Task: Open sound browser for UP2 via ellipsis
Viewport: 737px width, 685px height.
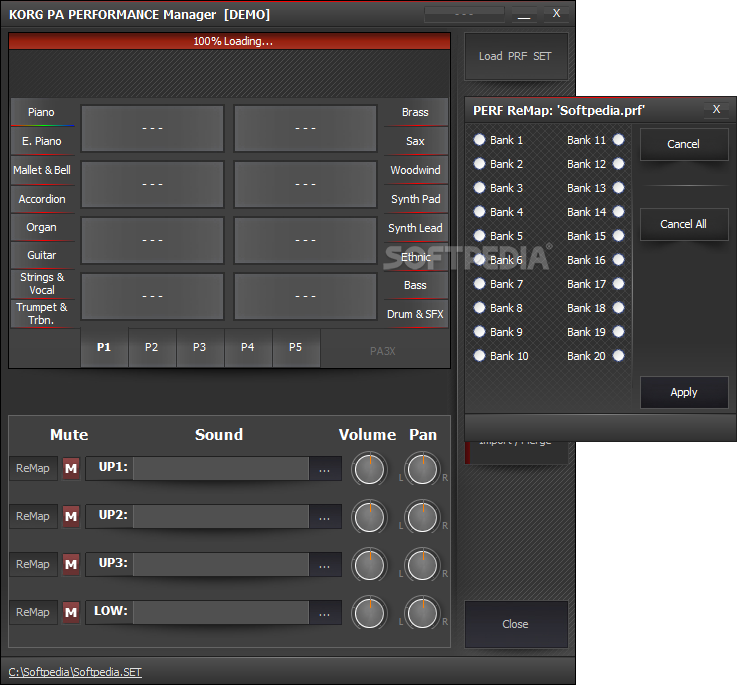Action: [325, 517]
